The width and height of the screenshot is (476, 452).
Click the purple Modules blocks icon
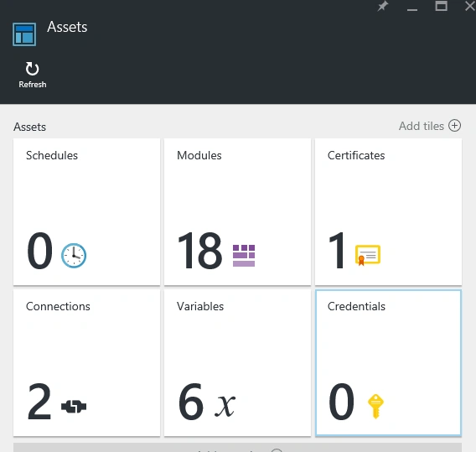pos(244,256)
